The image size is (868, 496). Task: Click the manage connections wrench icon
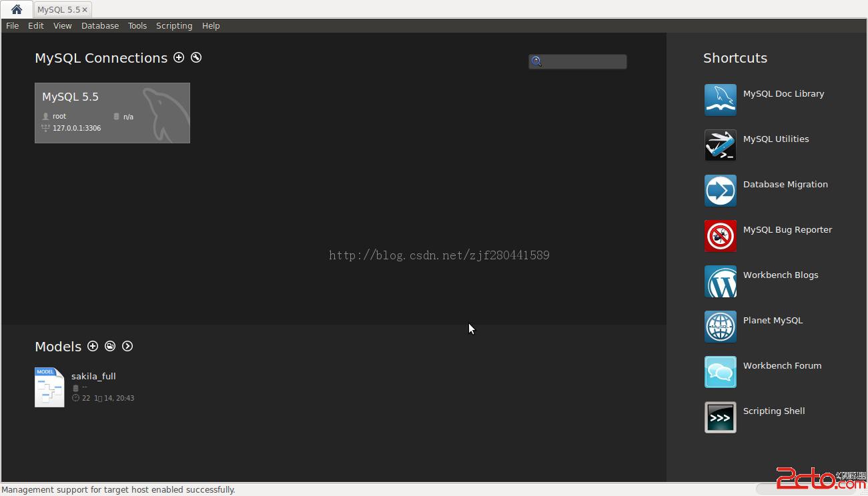pyautogui.click(x=196, y=57)
